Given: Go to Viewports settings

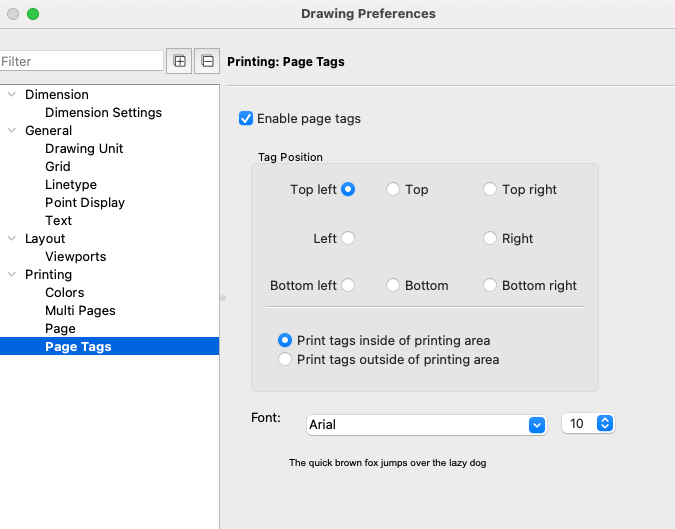Looking at the screenshot, I should pos(75,256).
